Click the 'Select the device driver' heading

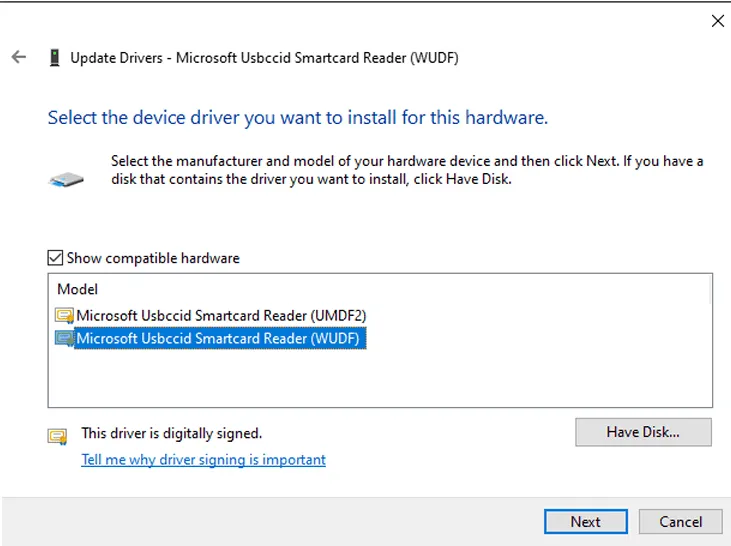[298, 117]
